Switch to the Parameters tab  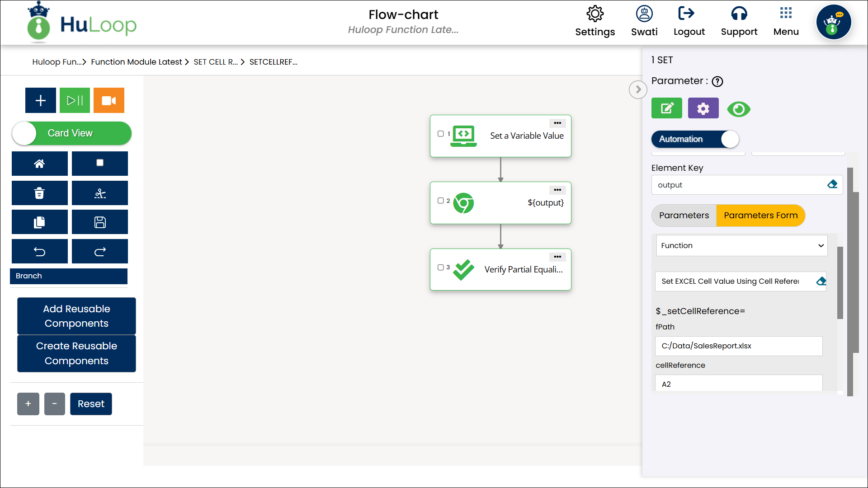(x=684, y=216)
